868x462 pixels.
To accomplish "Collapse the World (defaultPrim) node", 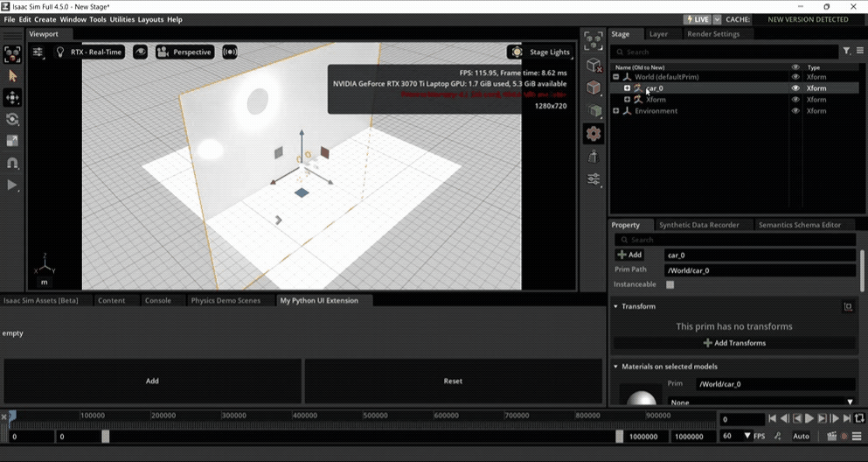I will 616,77.
